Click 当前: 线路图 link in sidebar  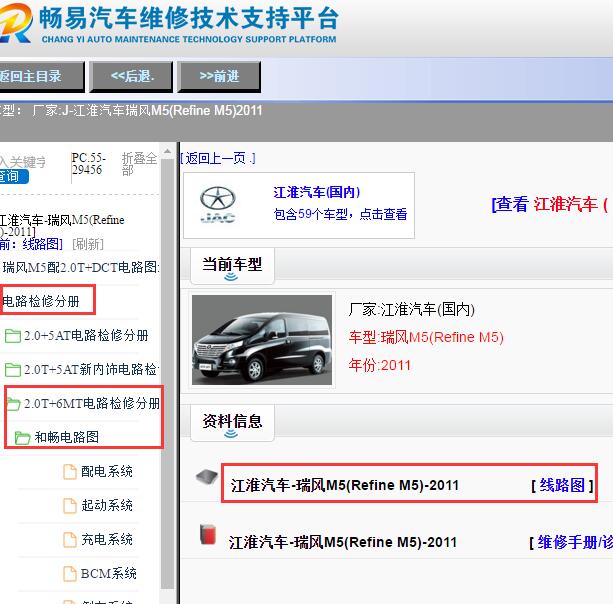coord(31,244)
